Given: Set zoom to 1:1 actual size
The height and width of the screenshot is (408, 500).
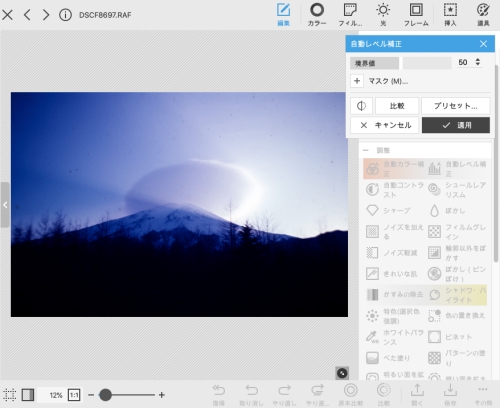Looking at the screenshot, I should [74, 395].
